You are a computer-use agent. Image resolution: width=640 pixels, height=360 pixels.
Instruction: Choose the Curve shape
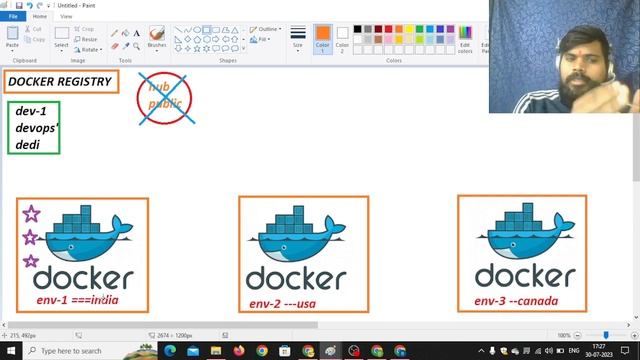pos(188,30)
